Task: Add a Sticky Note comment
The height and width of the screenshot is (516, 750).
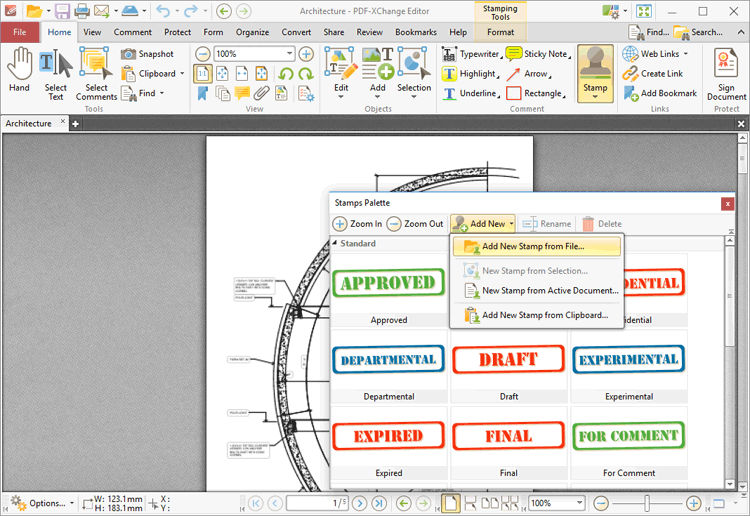Action: [x=539, y=54]
